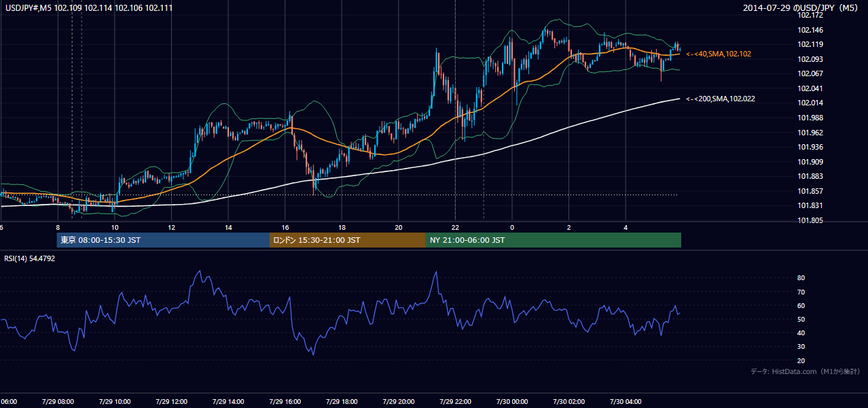The width and height of the screenshot is (868, 408).
Task: Click the 7/29 08:00 bottom time label
Action: (x=59, y=402)
